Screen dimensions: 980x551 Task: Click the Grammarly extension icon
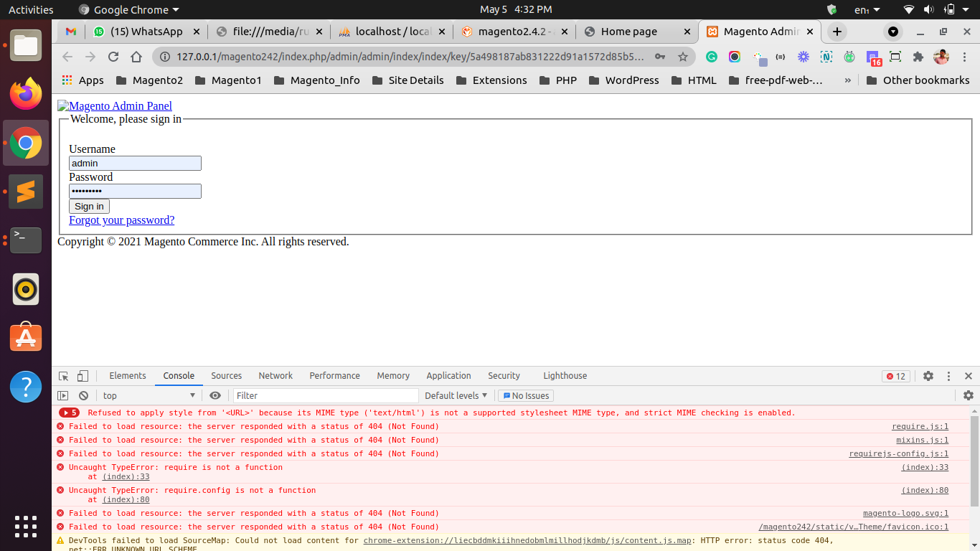711,55
